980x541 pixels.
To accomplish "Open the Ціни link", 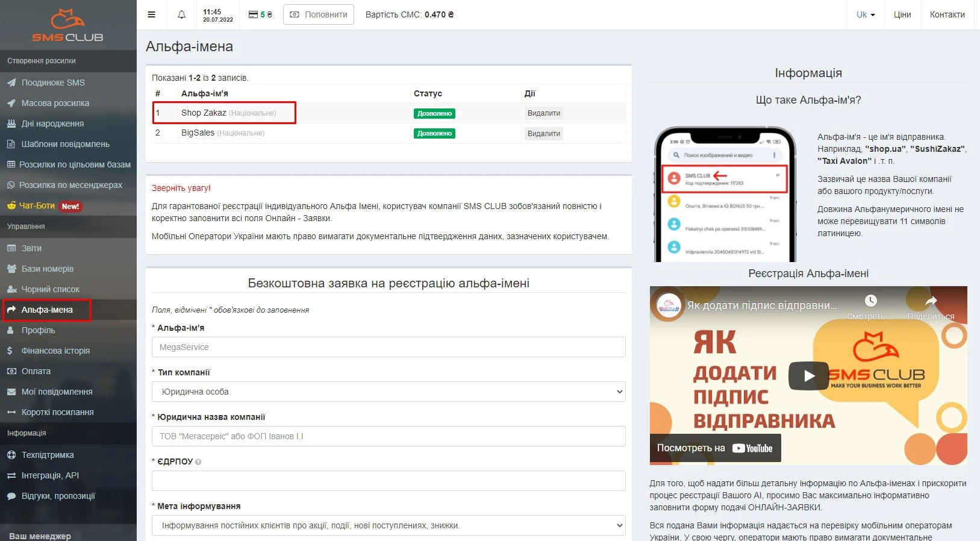I will coord(902,14).
